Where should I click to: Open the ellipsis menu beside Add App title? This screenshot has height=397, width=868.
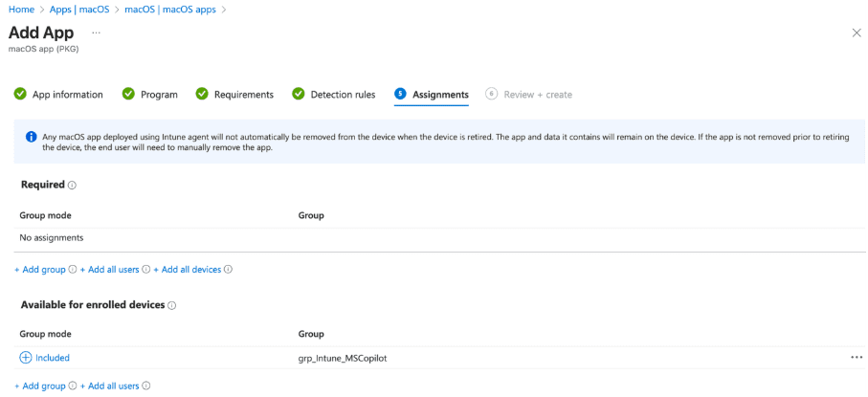click(x=96, y=32)
